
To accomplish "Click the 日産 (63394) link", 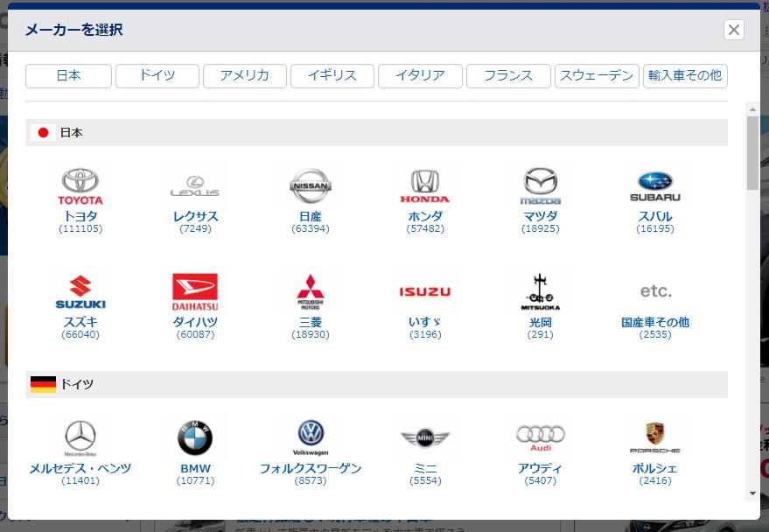I will (x=311, y=221).
